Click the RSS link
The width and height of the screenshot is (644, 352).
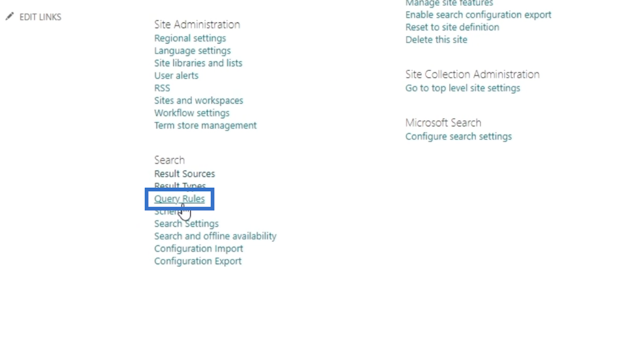[x=162, y=88]
